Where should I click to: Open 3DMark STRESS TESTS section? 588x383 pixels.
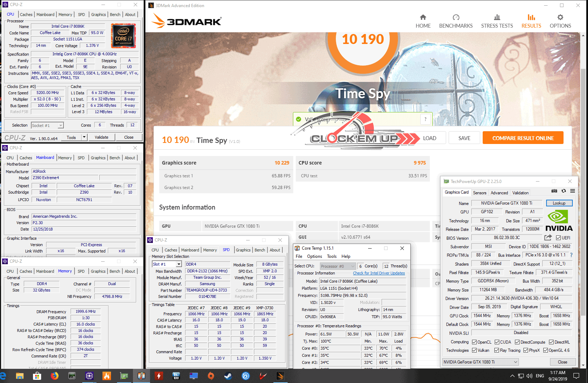497,21
